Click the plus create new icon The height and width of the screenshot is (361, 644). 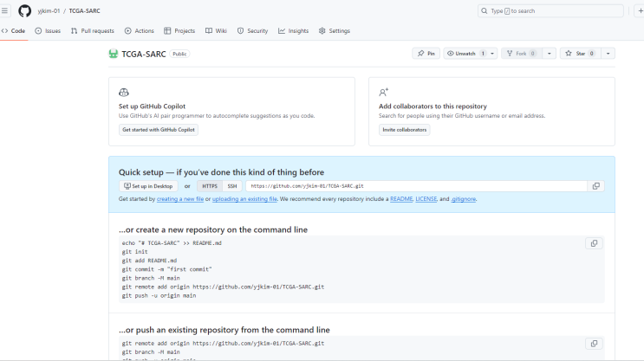click(x=639, y=11)
